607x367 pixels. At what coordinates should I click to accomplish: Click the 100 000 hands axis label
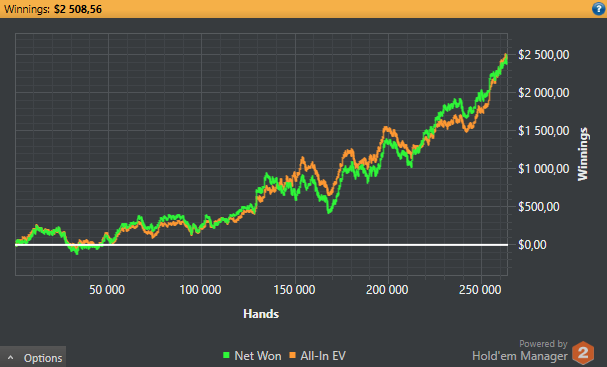click(x=200, y=290)
